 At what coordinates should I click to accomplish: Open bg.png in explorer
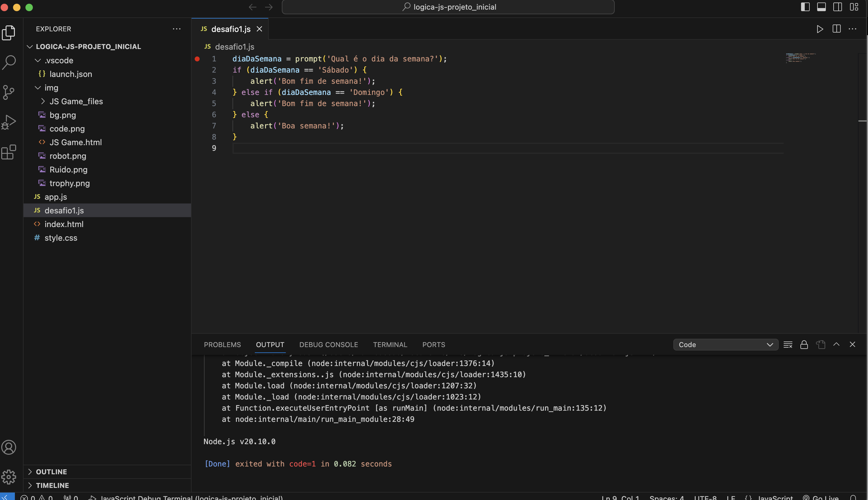[108, 115]
